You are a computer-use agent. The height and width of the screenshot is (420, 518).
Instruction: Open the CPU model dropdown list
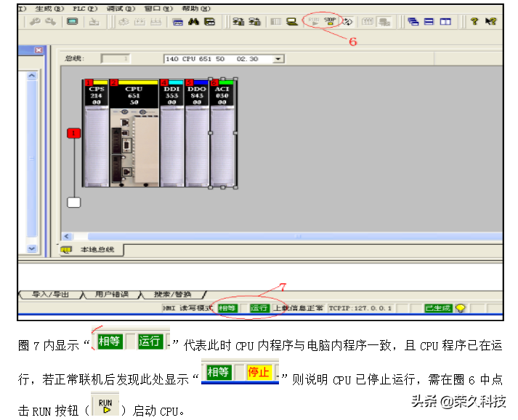(278, 58)
